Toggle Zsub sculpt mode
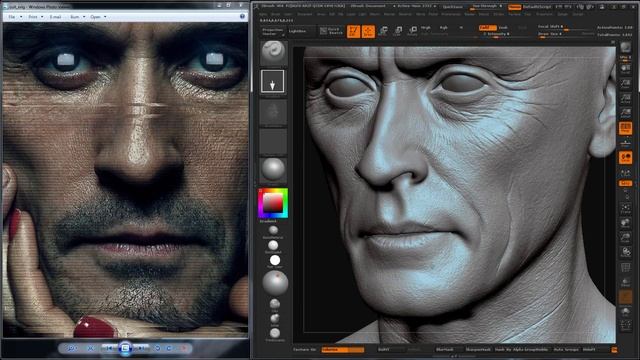The height and width of the screenshot is (360, 640). point(503,28)
